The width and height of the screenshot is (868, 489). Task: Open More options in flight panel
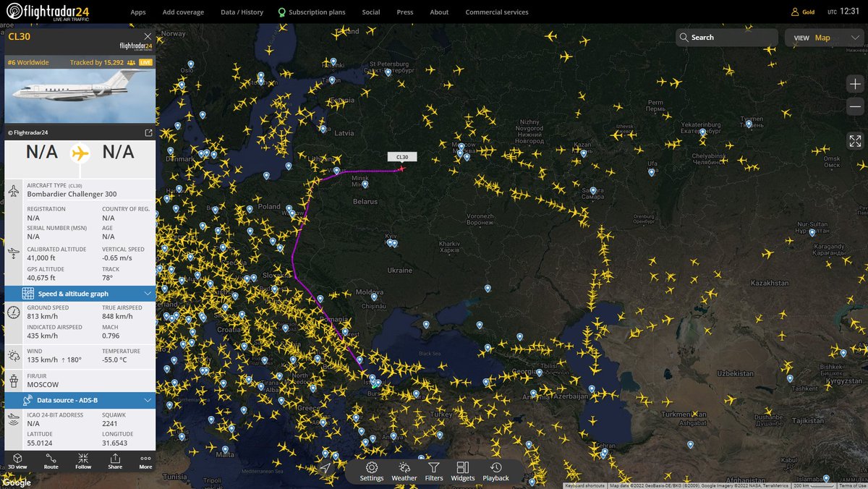[x=145, y=462]
